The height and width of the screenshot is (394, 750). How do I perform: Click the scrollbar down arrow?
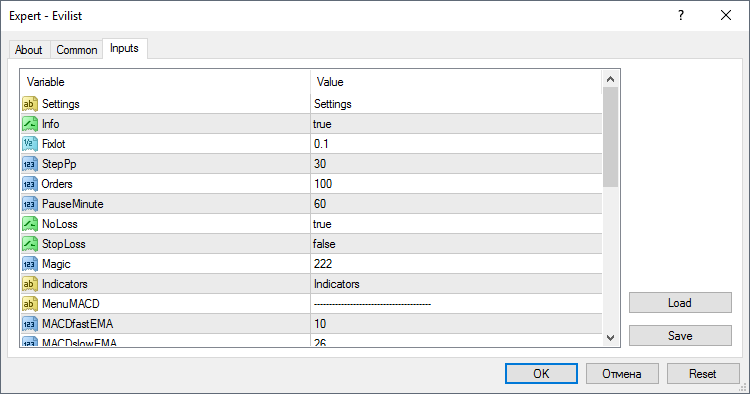[610, 338]
